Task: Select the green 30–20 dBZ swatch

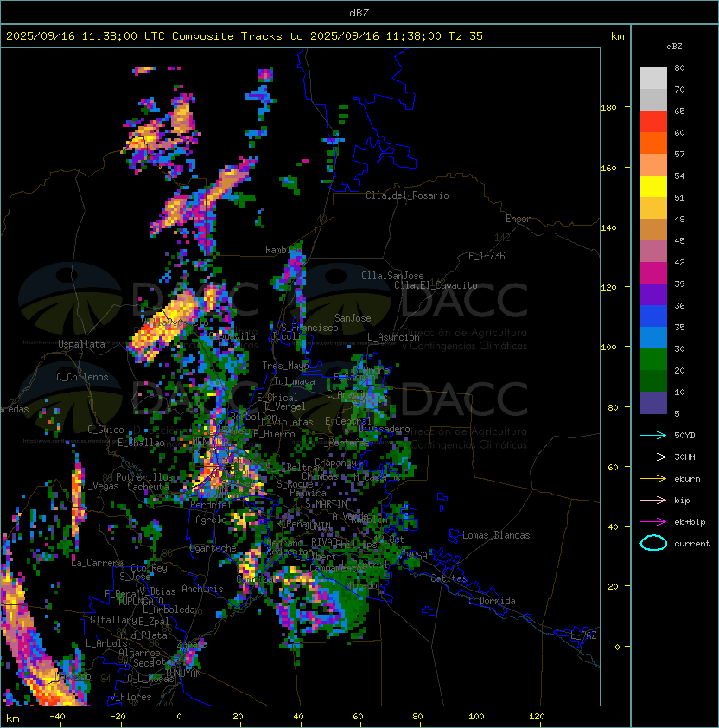Action: [653, 359]
